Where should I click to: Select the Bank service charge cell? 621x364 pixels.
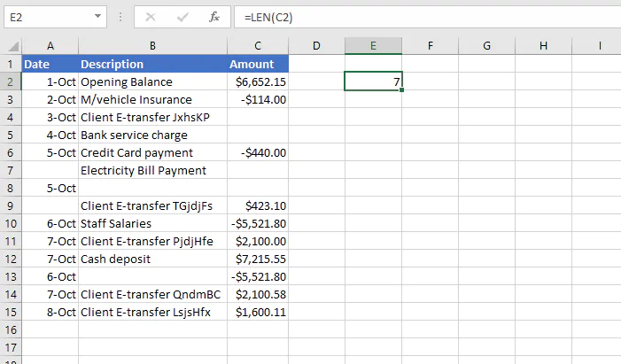point(151,135)
